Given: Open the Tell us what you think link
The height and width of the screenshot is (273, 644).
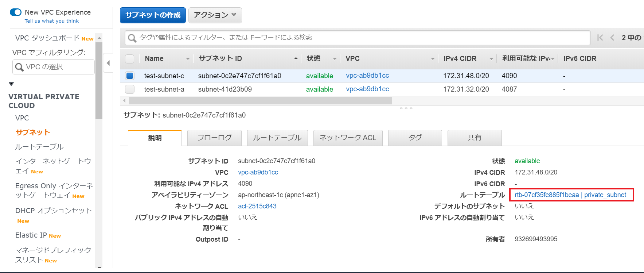Looking at the screenshot, I should [x=52, y=21].
